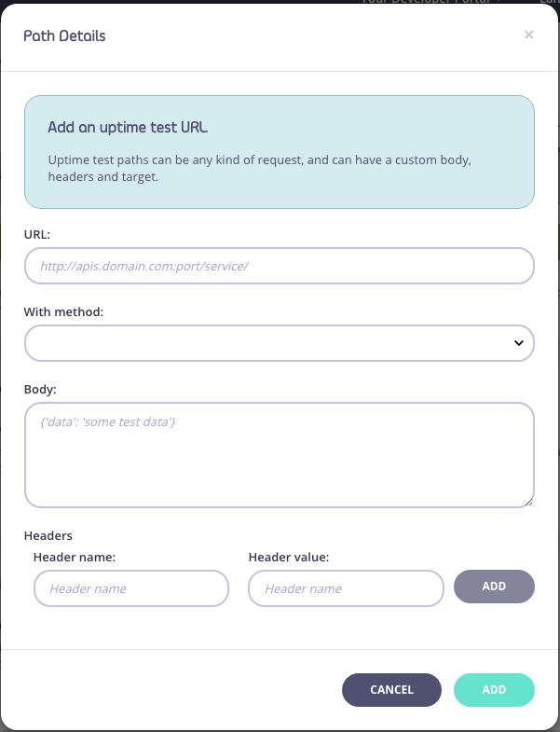Click the Header name input
Viewport: 560px width, 732px height.
click(131, 588)
